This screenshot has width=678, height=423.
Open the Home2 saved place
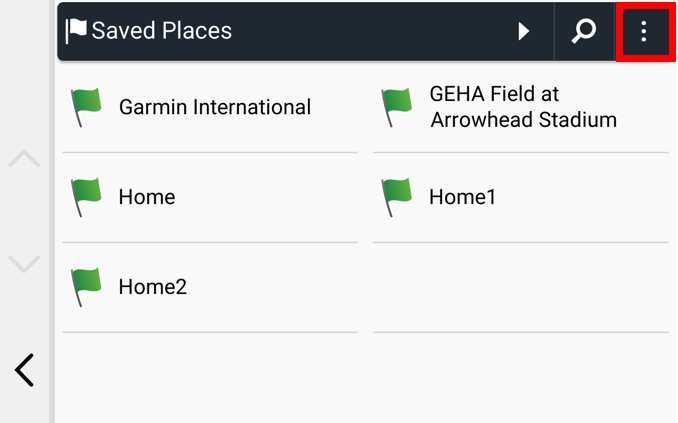coord(210,288)
